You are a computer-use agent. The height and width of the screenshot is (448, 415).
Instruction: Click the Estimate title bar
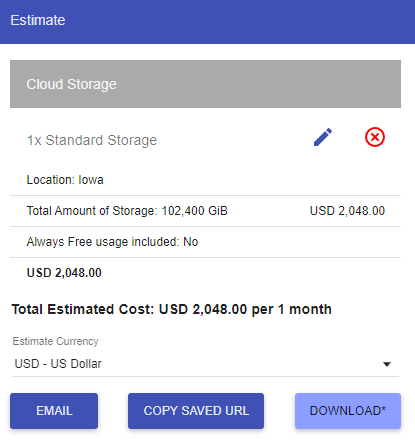click(x=207, y=22)
